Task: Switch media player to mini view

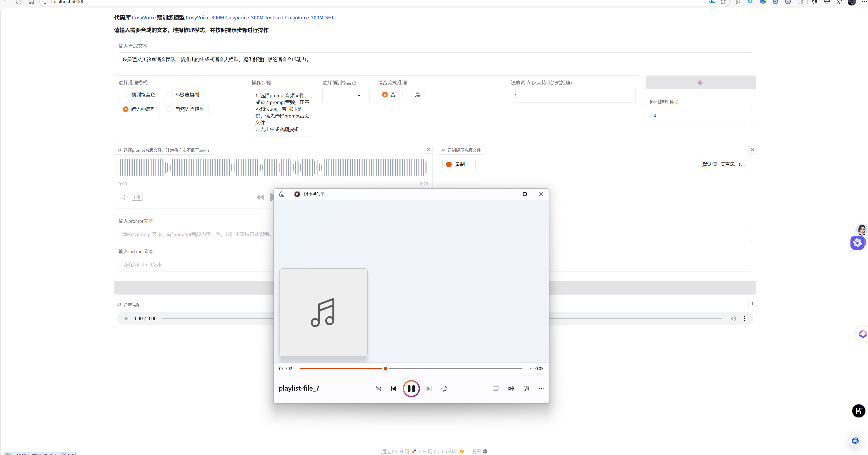Action: tap(526, 389)
